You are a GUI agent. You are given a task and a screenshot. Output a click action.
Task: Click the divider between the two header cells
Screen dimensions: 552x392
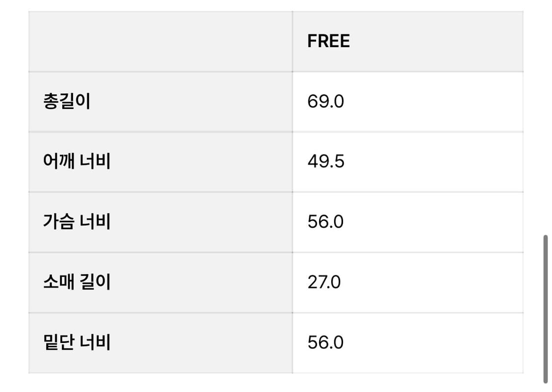(292, 41)
